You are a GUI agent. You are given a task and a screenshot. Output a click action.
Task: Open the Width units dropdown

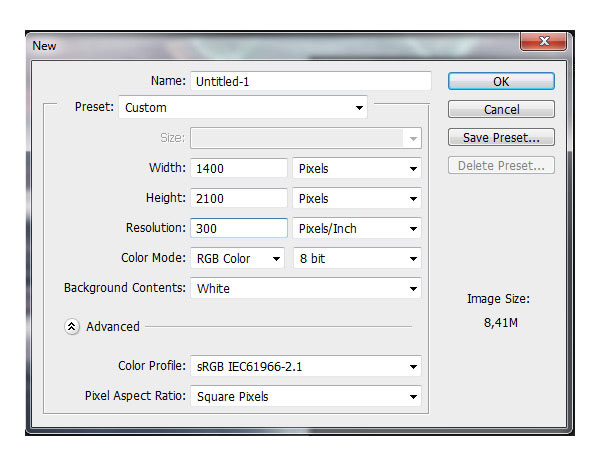(x=357, y=169)
